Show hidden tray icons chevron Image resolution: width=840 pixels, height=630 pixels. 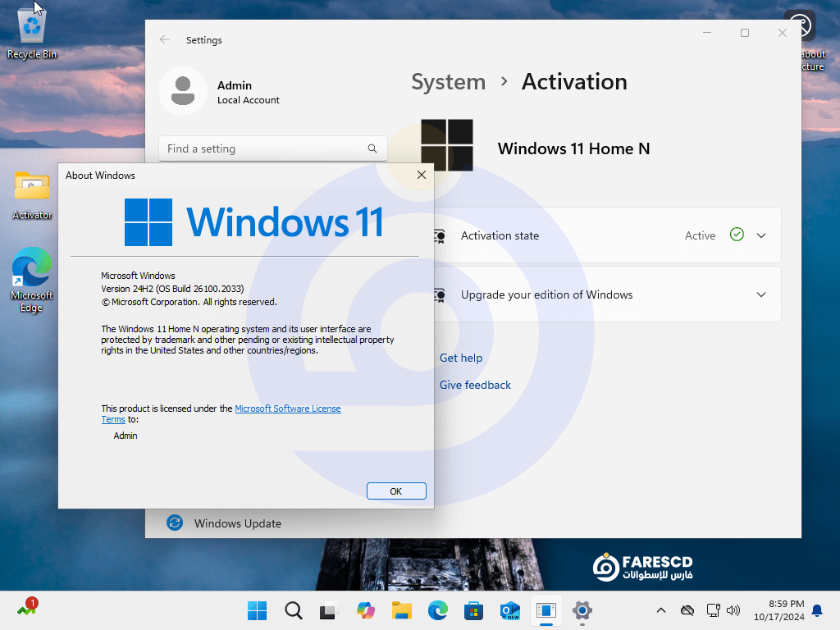click(x=661, y=610)
